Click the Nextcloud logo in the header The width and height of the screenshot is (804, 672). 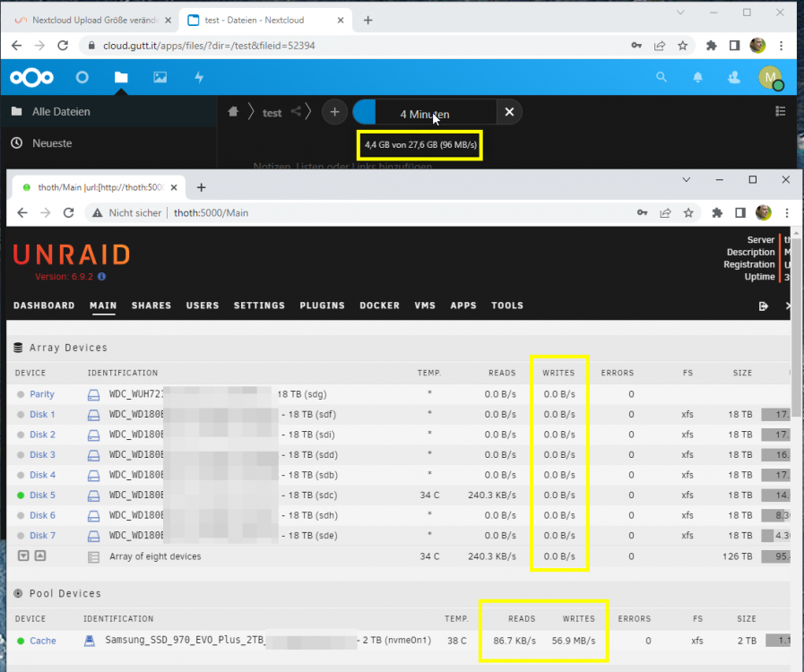click(x=31, y=78)
